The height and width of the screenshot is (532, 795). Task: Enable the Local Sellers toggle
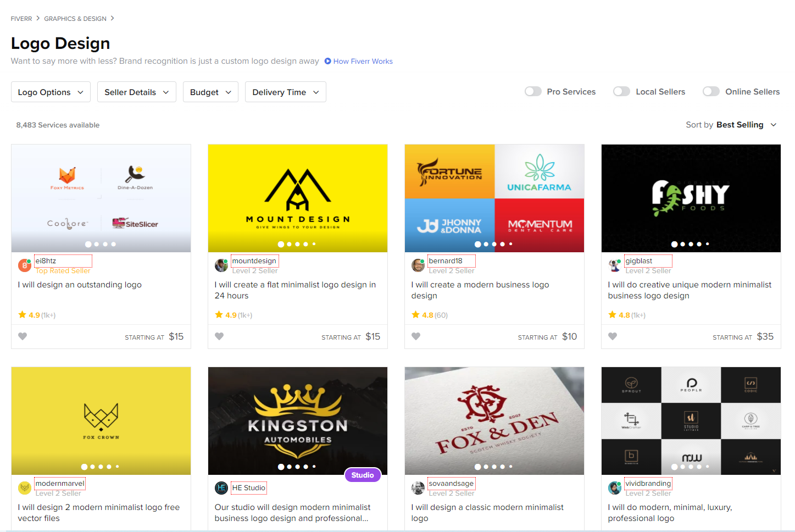coord(622,92)
